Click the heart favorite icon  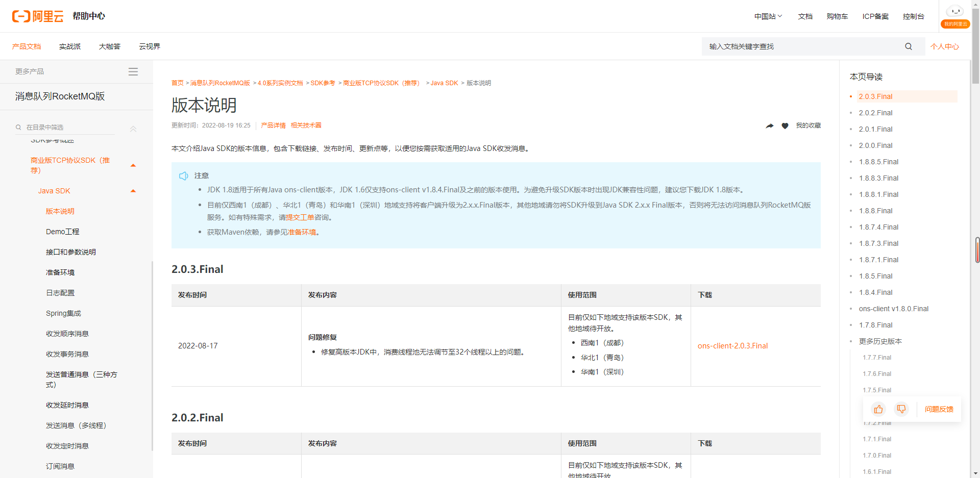(785, 126)
